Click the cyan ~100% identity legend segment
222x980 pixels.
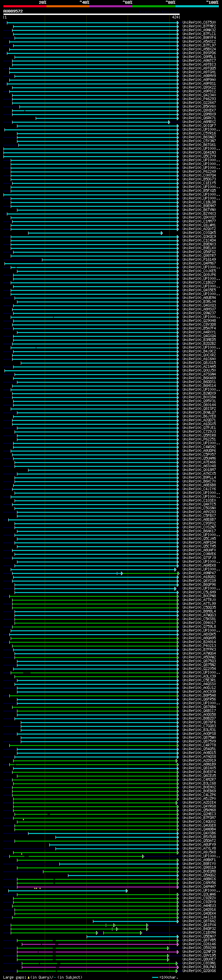[197, 6]
